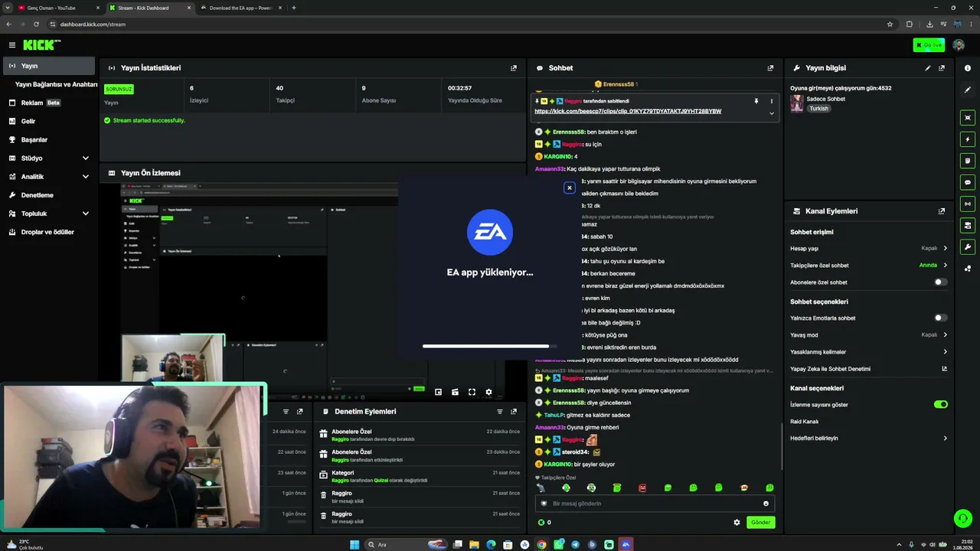This screenshot has width=980, height=551.
Task: Click Raid Kanalı option
Action: (x=805, y=422)
